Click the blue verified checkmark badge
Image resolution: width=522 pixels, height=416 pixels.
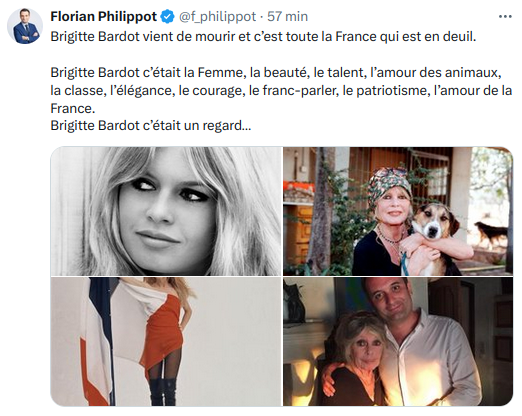(167, 17)
